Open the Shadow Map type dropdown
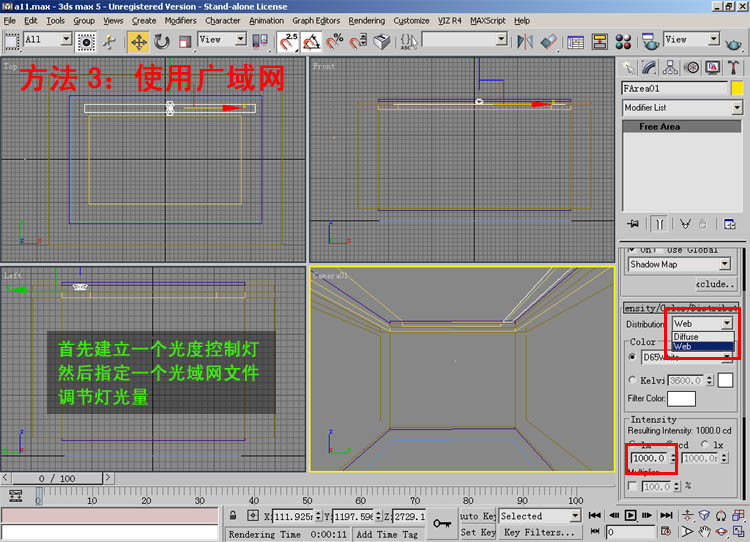 679,265
